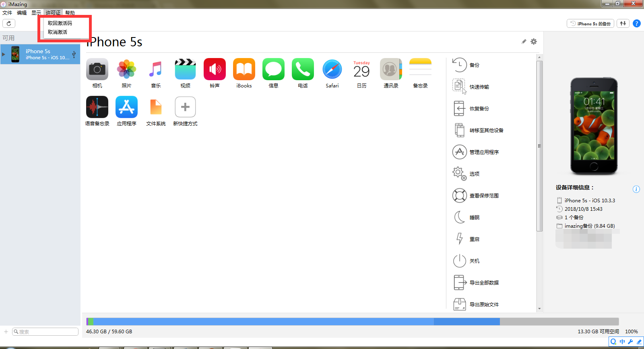Screen dimensions: 644x349
Task: Open the Safari icon
Action: pos(332,69)
